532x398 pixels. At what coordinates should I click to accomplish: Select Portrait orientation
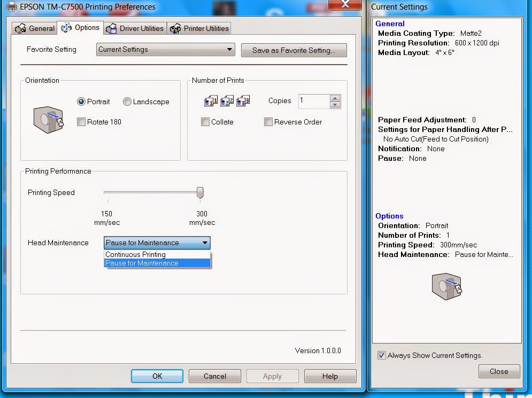(94, 102)
